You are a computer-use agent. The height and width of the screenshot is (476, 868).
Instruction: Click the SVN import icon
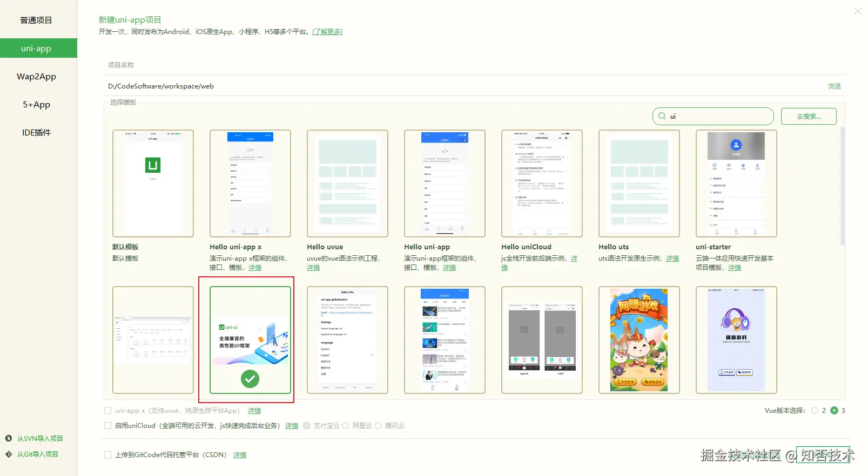[x=9, y=438]
